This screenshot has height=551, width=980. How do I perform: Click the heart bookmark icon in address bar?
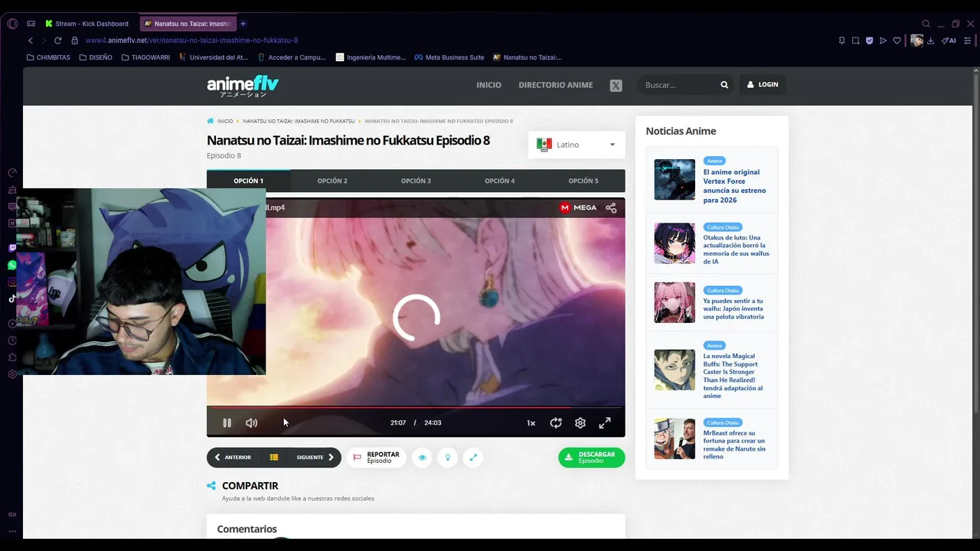coord(897,41)
